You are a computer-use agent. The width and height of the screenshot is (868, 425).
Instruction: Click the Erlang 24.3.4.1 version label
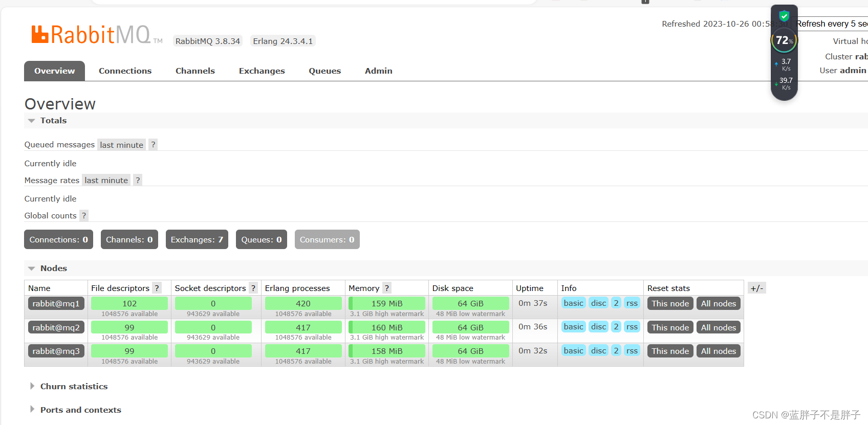283,41
